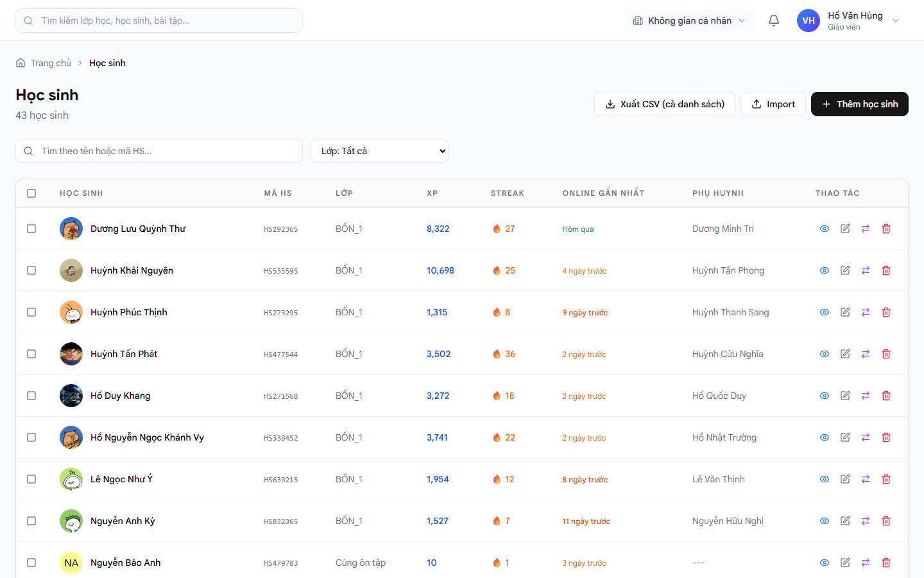Viewport: 924px width, 578px height.
Task: Click the MÃ HS column header
Action: point(278,193)
